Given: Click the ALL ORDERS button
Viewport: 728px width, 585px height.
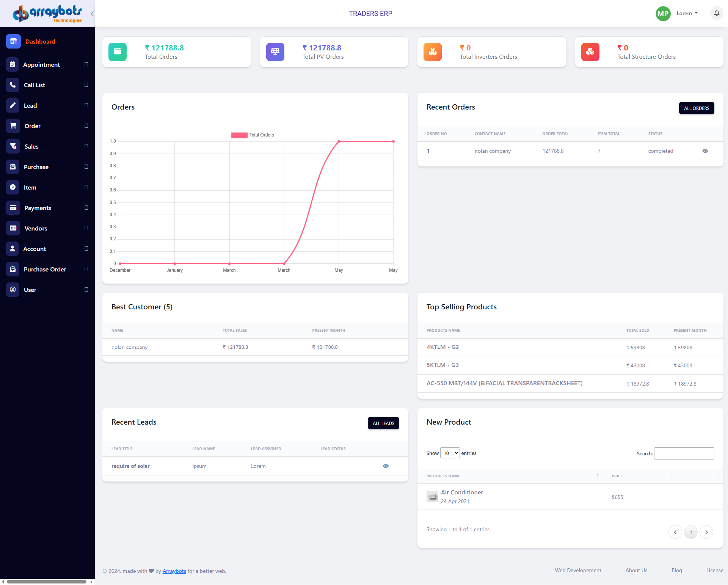Looking at the screenshot, I should 696,108.
